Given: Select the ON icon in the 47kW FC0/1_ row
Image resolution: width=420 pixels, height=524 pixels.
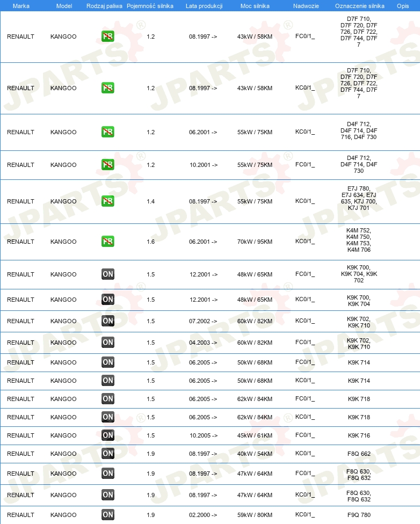Looking at the screenshot, I should pyautogui.click(x=107, y=473).
